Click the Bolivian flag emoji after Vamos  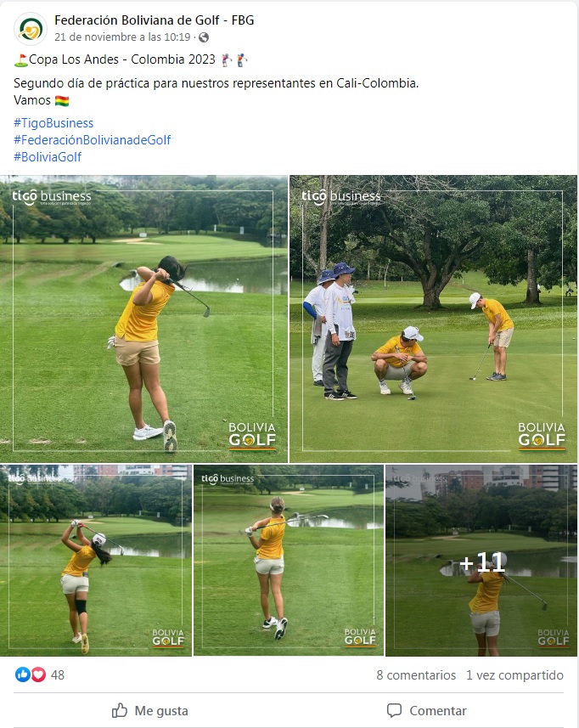[62, 101]
